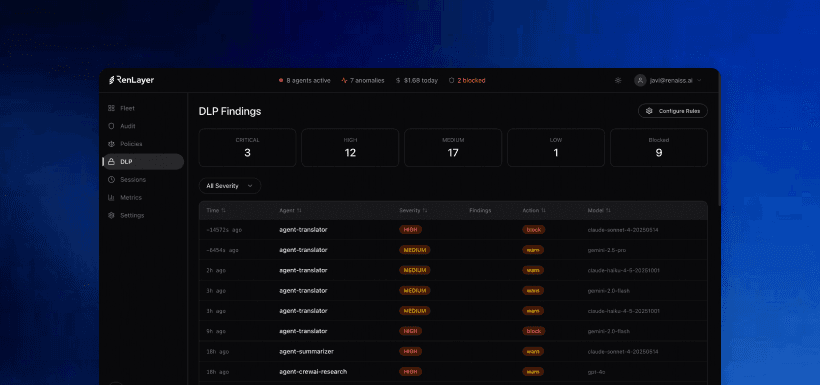Select the Blocked summary card showing 9

tap(659, 148)
